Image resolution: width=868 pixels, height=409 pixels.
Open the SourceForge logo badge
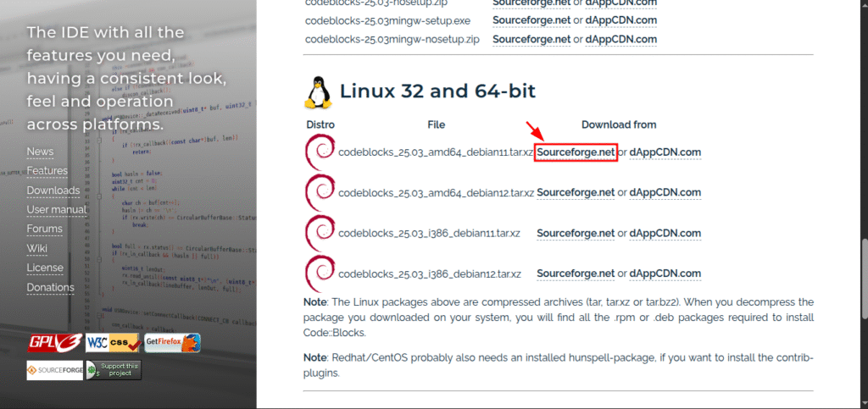click(x=54, y=370)
